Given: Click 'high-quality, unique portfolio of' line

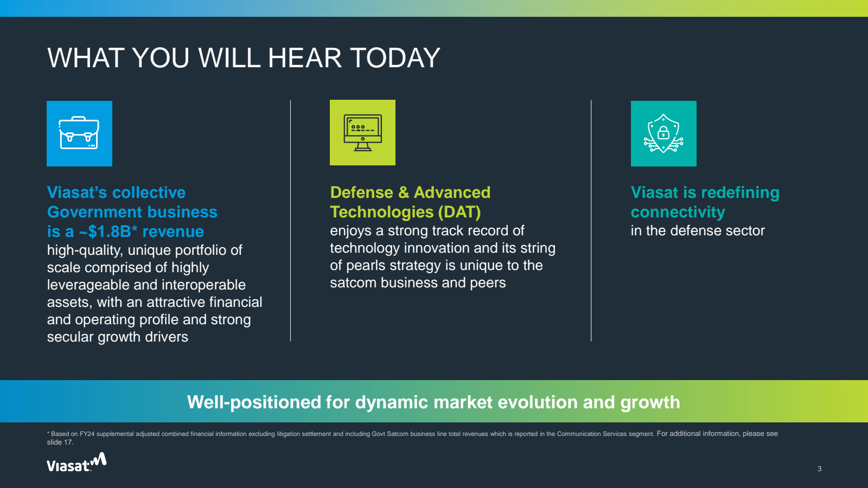Looking at the screenshot, I should coord(144,250).
